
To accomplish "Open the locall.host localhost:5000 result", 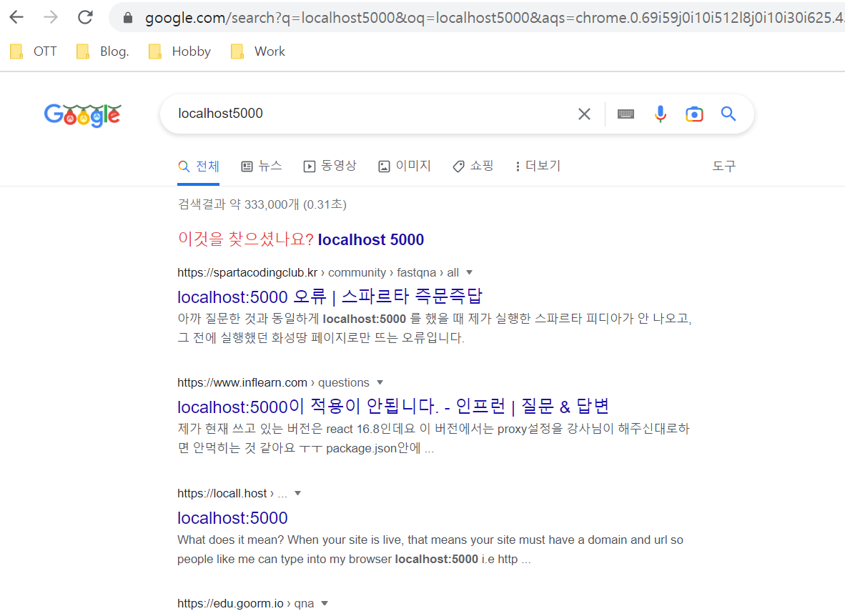I will point(232,518).
